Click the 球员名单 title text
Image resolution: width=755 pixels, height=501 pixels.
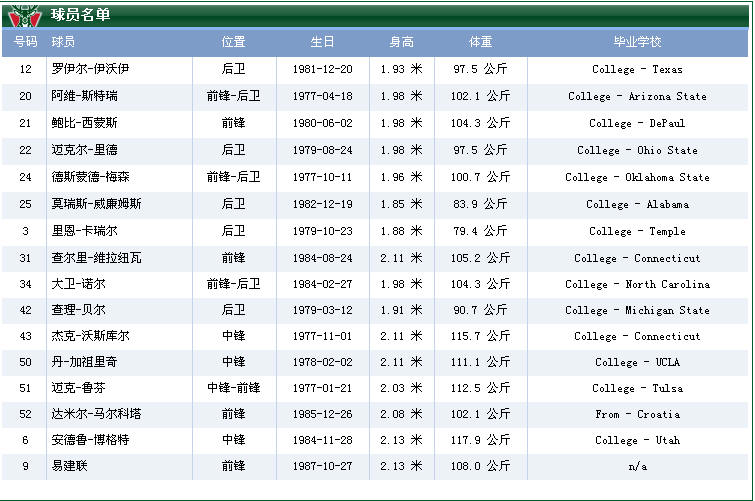click(80, 15)
